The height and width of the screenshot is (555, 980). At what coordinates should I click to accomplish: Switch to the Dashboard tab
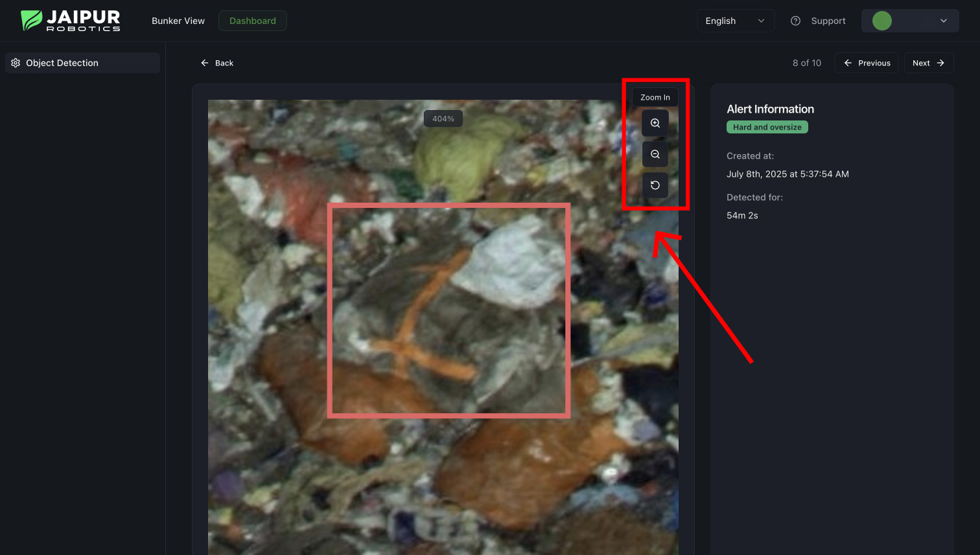[x=253, y=21]
